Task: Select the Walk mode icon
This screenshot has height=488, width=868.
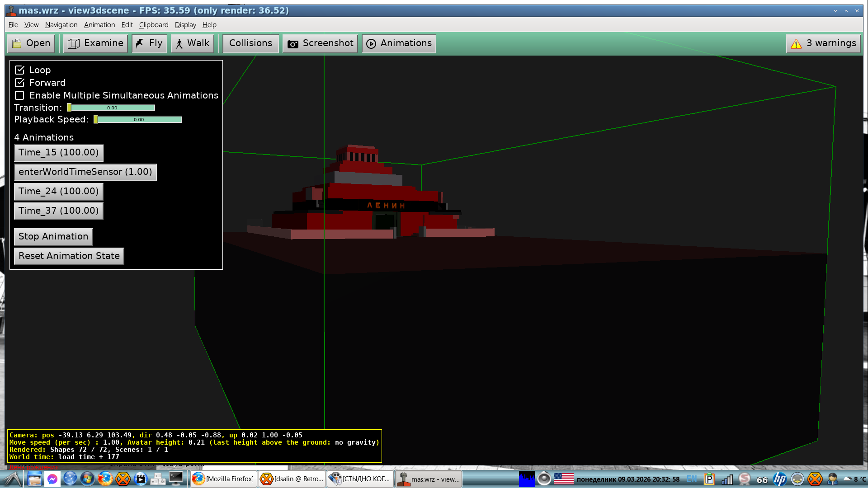Action: (x=179, y=43)
